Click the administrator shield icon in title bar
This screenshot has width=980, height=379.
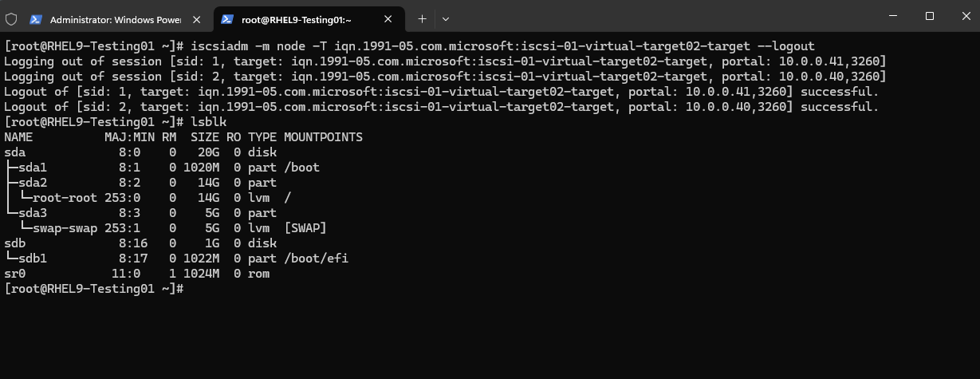(x=11, y=18)
